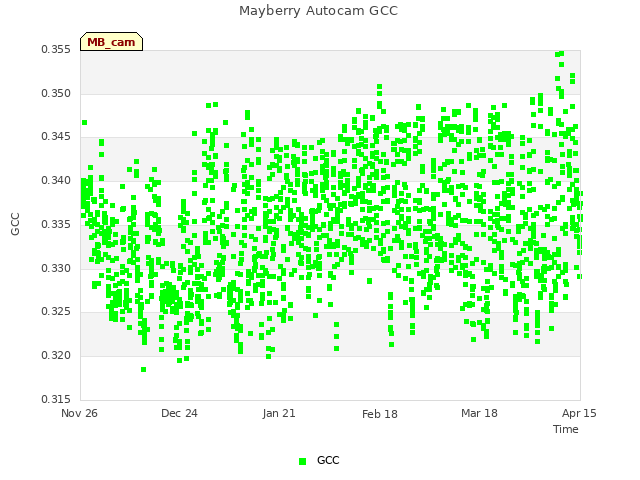
Task: Click the Feb 18 x-axis label
Action: click(x=380, y=414)
